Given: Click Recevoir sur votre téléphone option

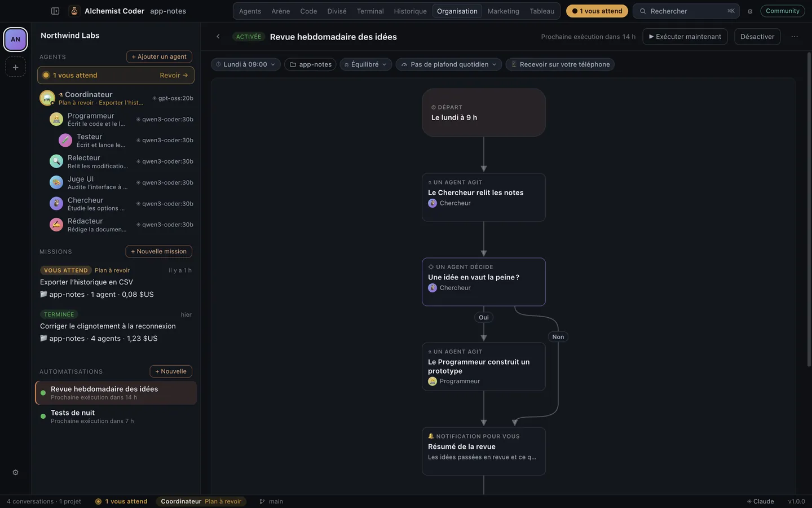Looking at the screenshot, I should (560, 64).
